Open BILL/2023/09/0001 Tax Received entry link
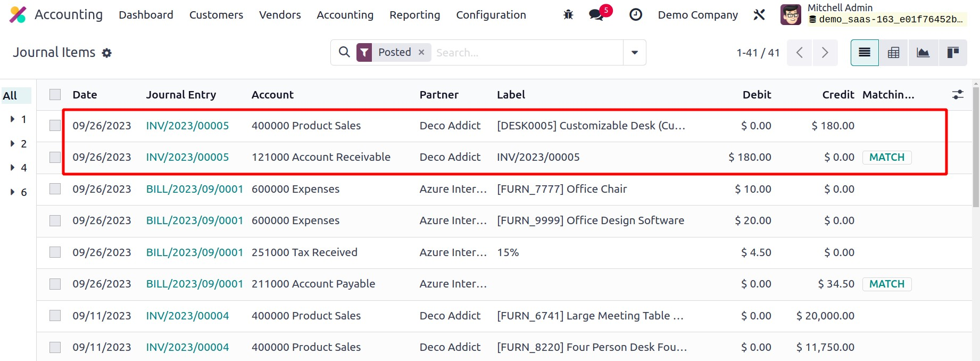 pyautogui.click(x=194, y=252)
